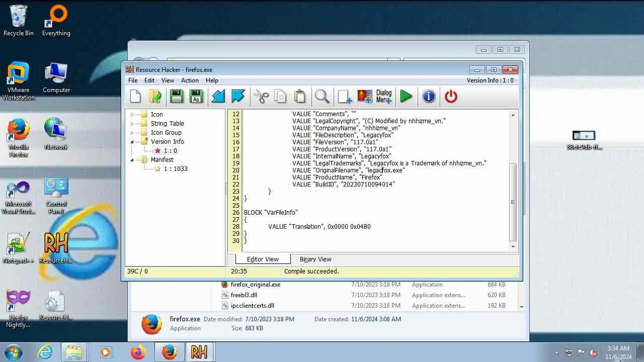
Task: Expand the String Table tree node
Action: click(x=132, y=124)
